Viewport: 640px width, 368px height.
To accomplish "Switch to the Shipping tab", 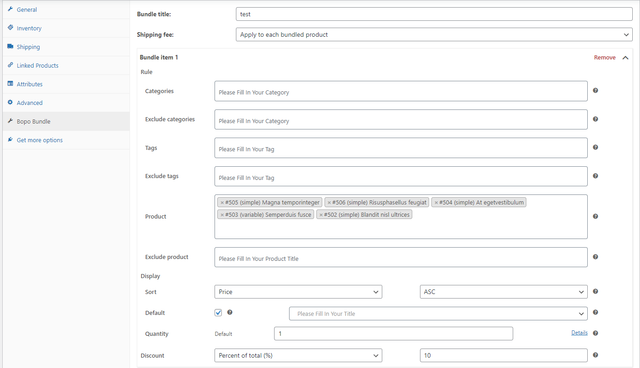I will 66,47.
